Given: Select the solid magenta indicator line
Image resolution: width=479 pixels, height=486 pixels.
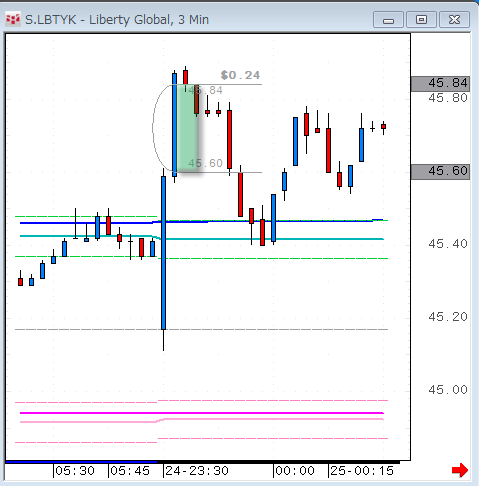Looking at the screenshot, I should 202,413.
